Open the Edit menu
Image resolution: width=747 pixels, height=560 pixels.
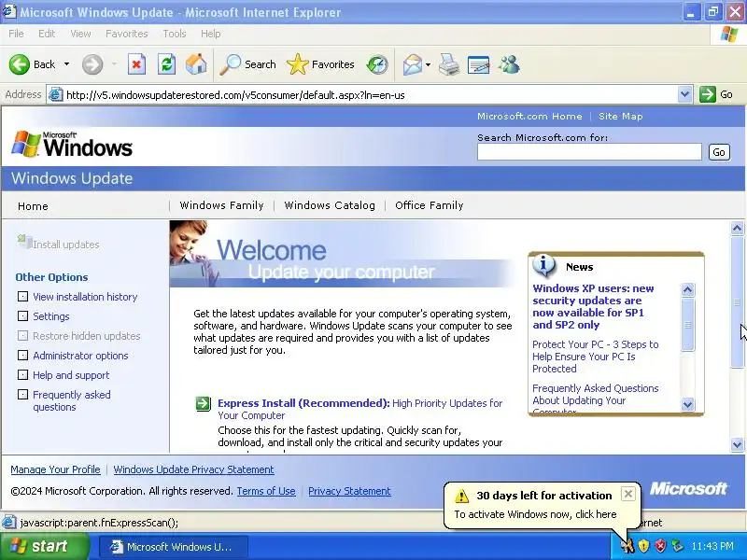[x=47, y=34]
